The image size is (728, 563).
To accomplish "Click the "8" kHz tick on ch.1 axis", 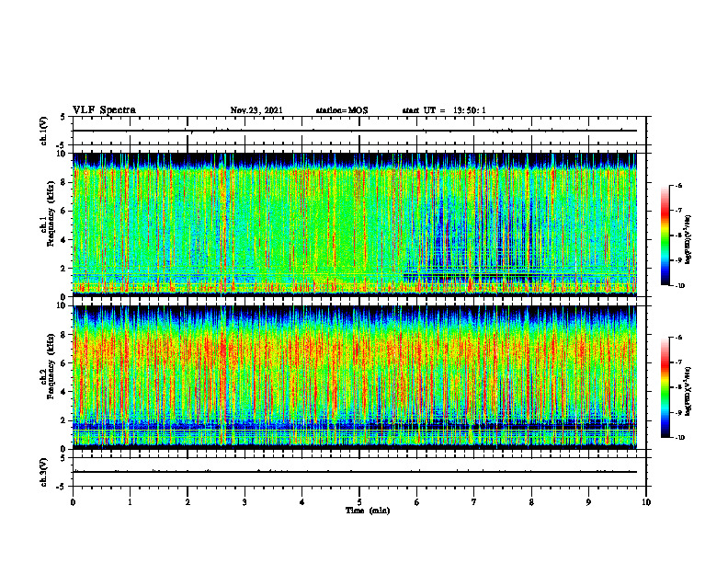I will (64, 182).
